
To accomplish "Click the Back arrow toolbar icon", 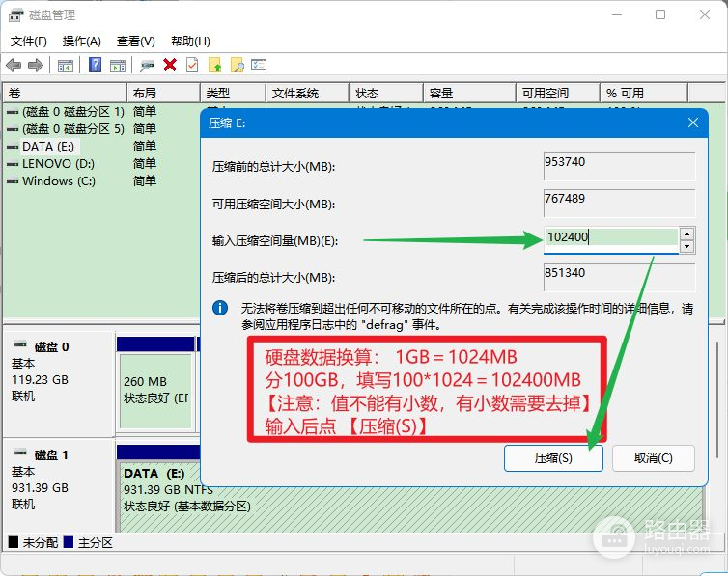I will 14,66.
